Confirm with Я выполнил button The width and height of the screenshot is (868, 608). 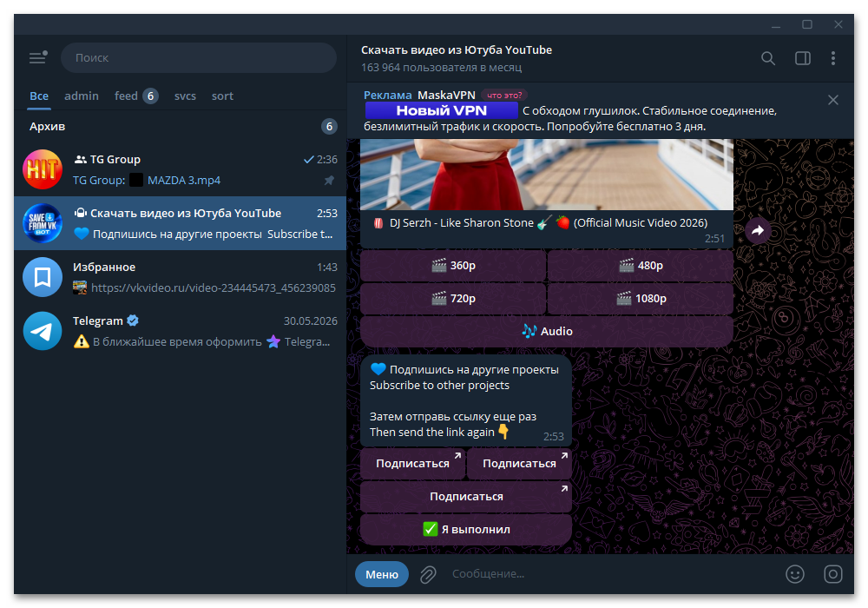(x=466, y=529)
